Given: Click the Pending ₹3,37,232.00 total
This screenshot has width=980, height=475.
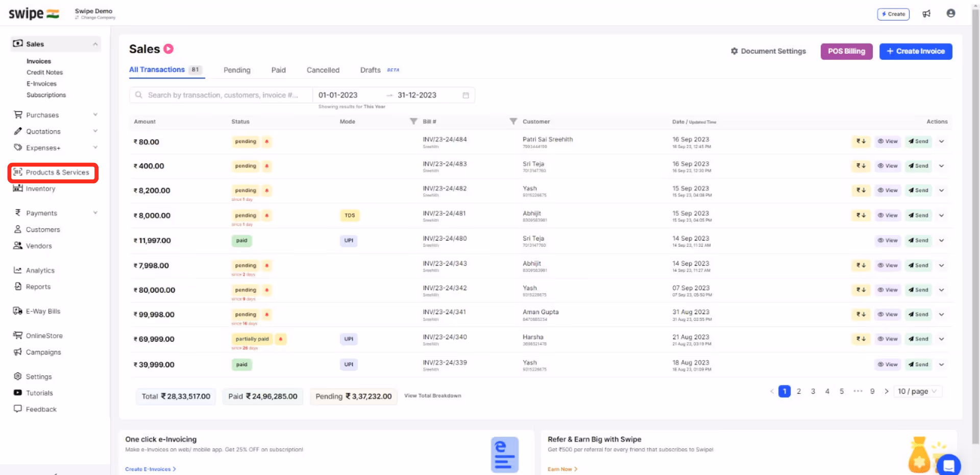Looking at the screenshot, I should click(x=354, y=396).
